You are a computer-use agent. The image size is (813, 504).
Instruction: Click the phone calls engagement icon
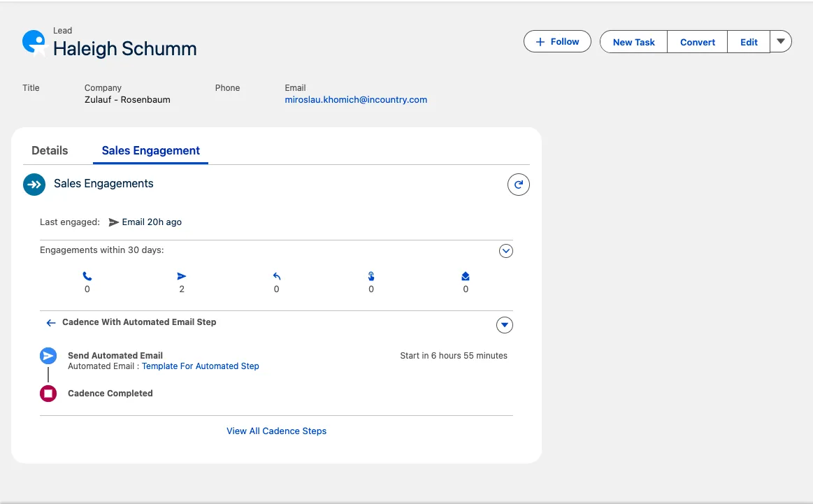pos(87,277)
